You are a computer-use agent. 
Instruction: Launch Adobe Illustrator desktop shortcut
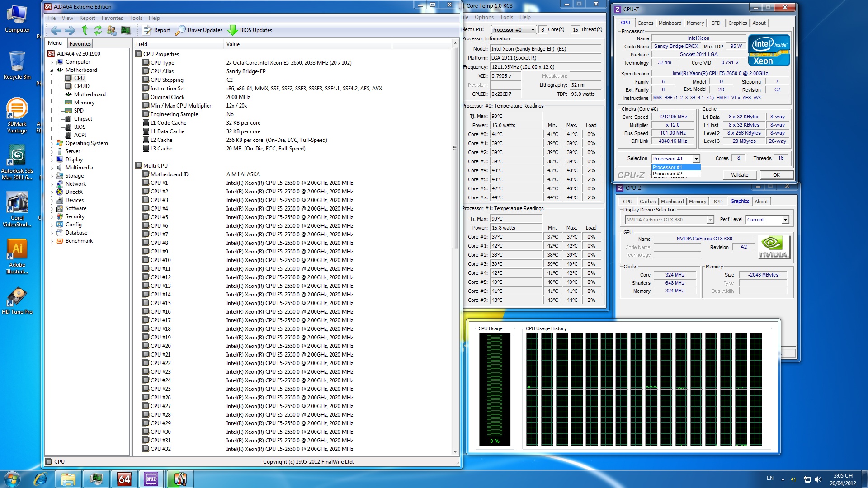(x=17, y=257)
